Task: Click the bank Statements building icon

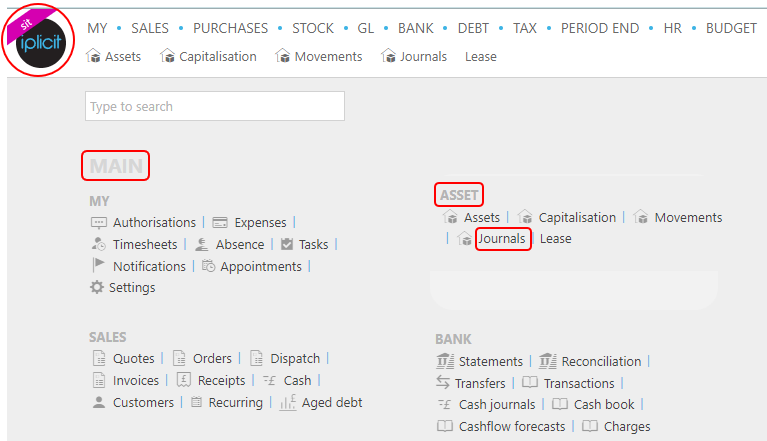Action: click(x=445, y=362)
